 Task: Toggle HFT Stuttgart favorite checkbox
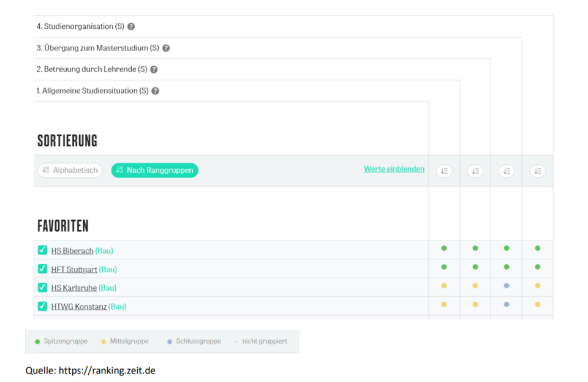click(42, 269)
